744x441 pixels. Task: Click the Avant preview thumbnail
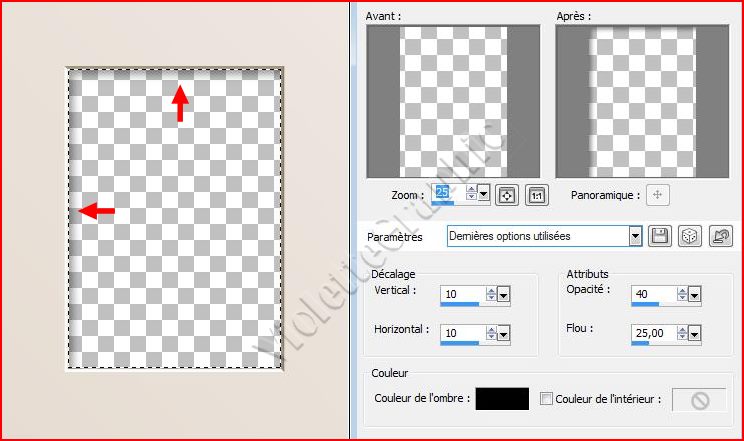pyautogui.click(x=453, y=101)
